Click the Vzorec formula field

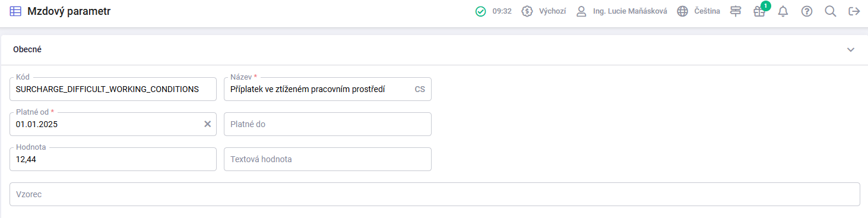(435, 194)
